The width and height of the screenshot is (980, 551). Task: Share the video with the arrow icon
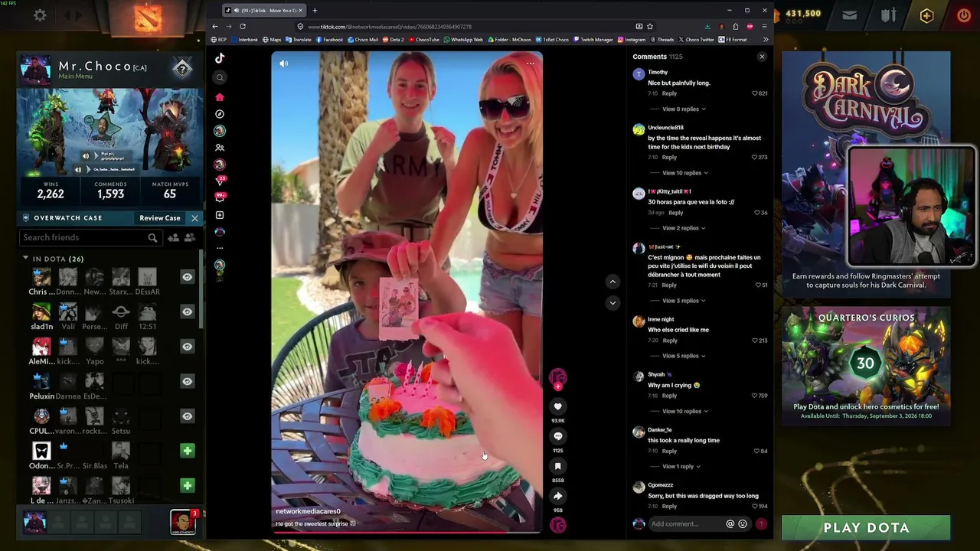tap(558, 496)
